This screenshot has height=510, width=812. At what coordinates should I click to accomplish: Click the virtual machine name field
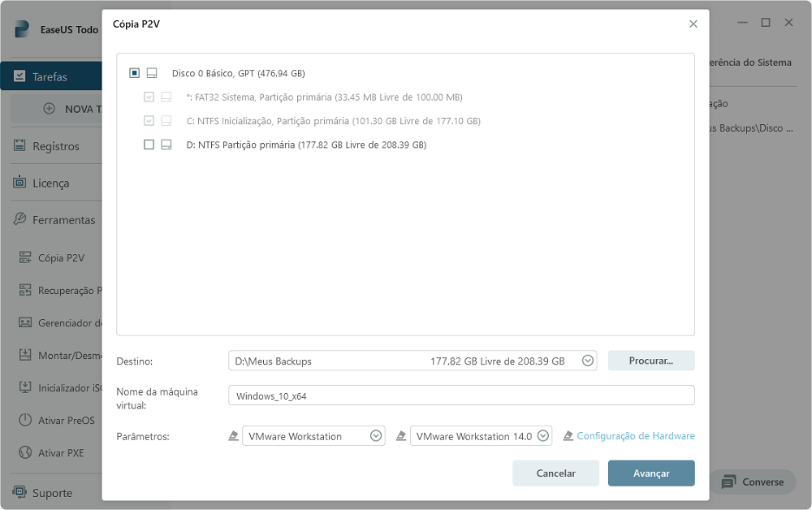coord(460,395)
